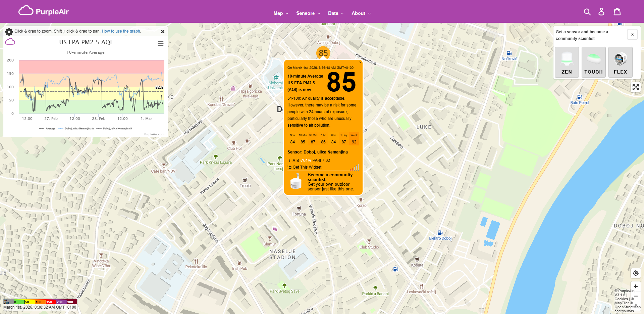This screenshot has width=644, height=314.
Task: Click the geolocate me button
Action: click(636, 273)
